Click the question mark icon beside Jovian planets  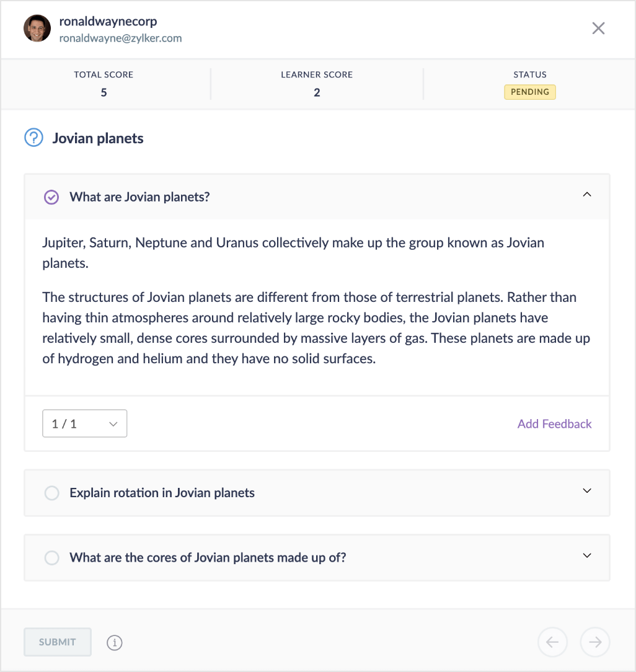33,138
